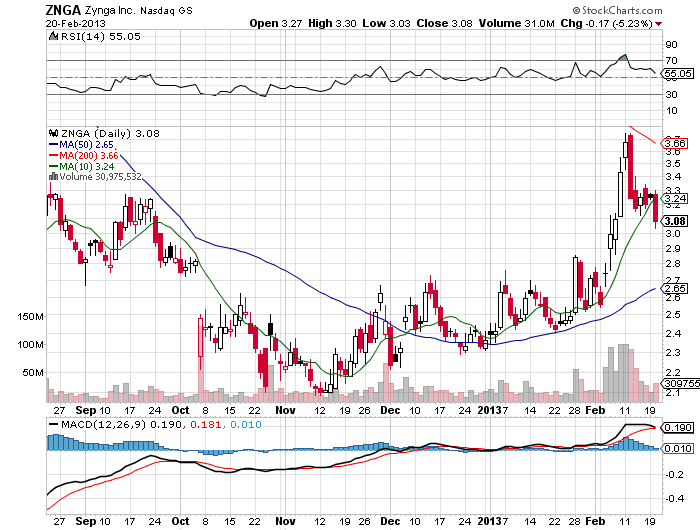Click the 'Close 3.08' header value

coord(444,23)
